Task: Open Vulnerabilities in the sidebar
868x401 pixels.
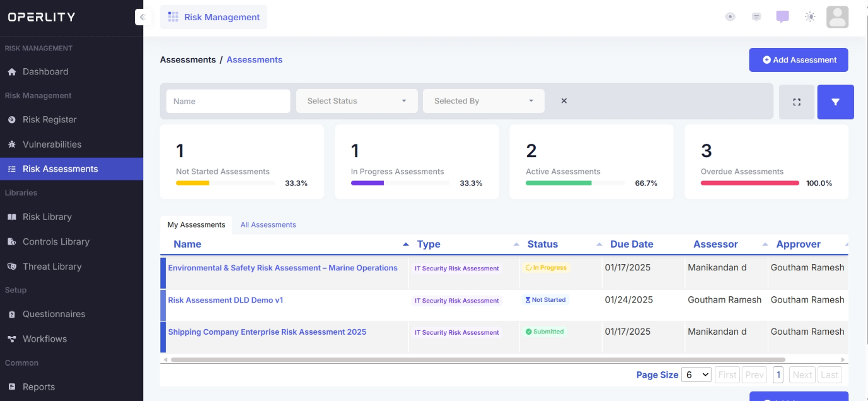Action: pyautogui.click(x=52, y=144)
